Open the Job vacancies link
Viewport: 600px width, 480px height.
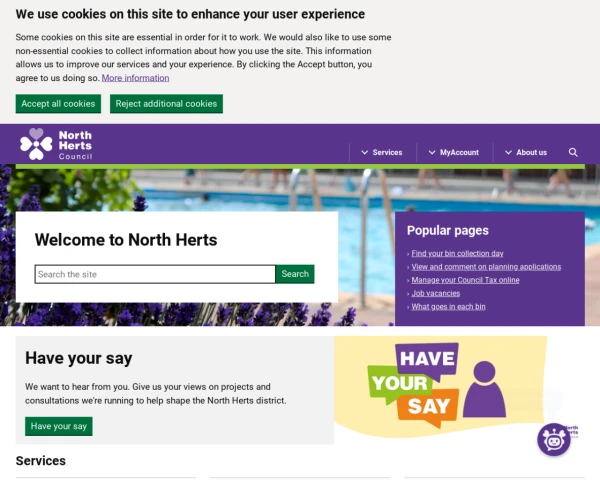(436, 293)
